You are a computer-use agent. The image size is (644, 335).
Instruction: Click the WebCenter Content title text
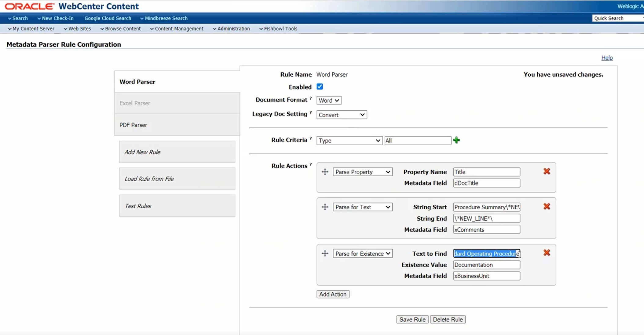(98, 6)
